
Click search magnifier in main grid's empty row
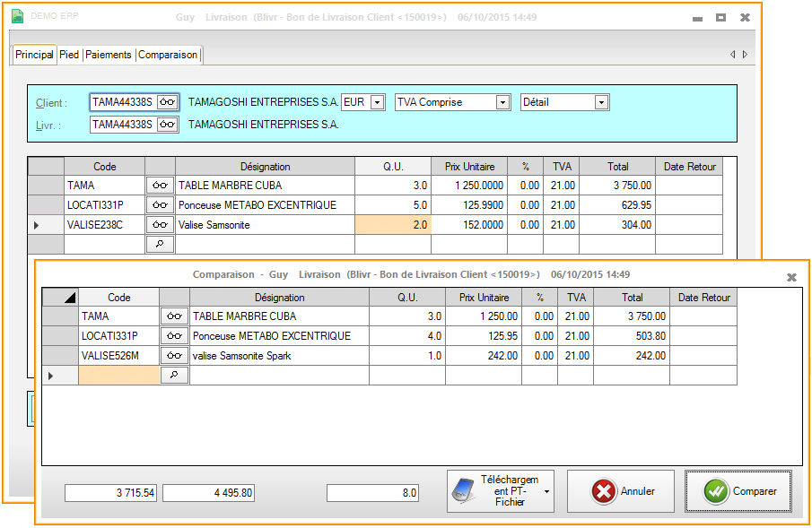160,244
